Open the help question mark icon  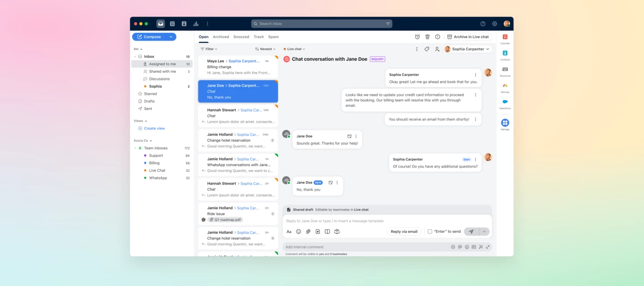483,24
